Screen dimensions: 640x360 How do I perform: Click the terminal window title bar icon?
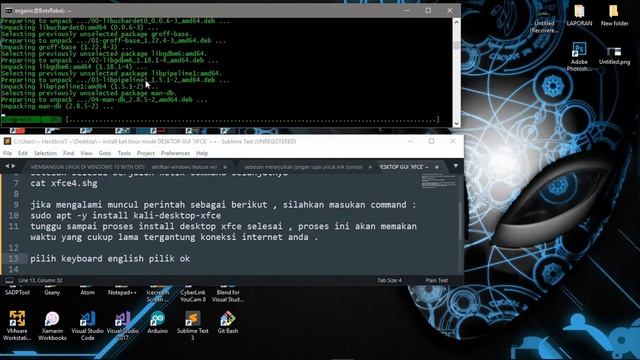[8, 11]
